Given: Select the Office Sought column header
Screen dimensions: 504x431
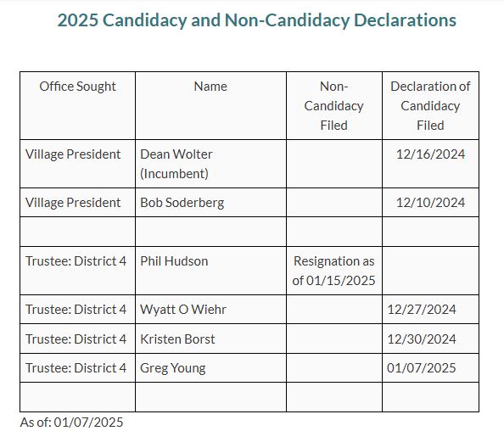Looking at the screenshot, I should [77, 106].
